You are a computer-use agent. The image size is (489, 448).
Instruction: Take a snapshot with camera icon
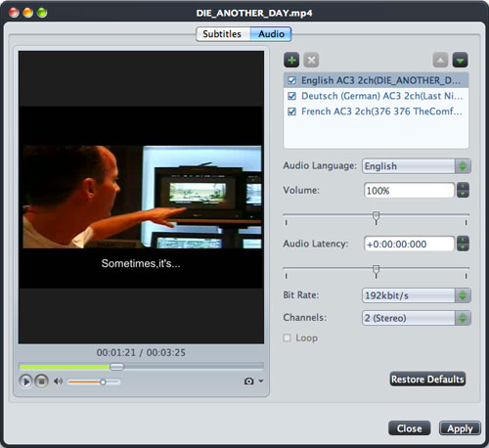248,381
